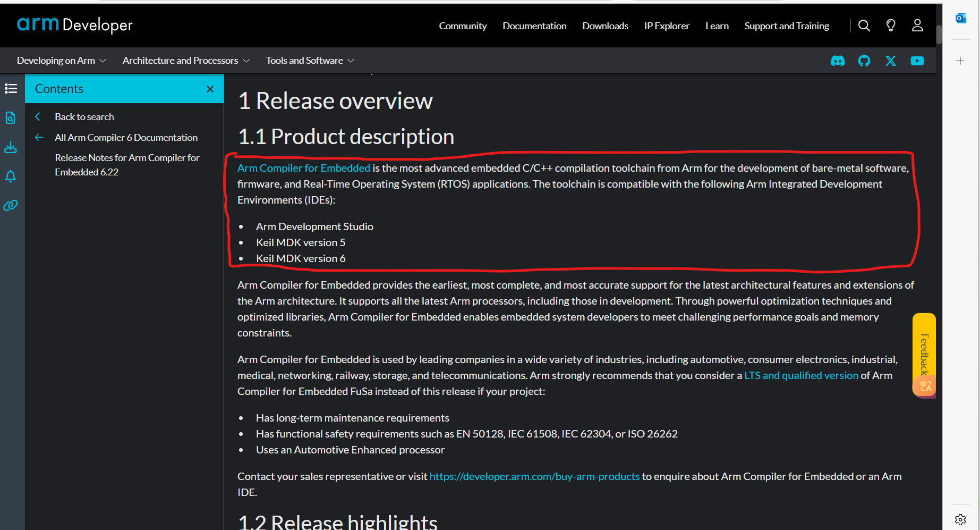Follow the LTS and qualified version link

pyautogui.click(x=801, y=375)
